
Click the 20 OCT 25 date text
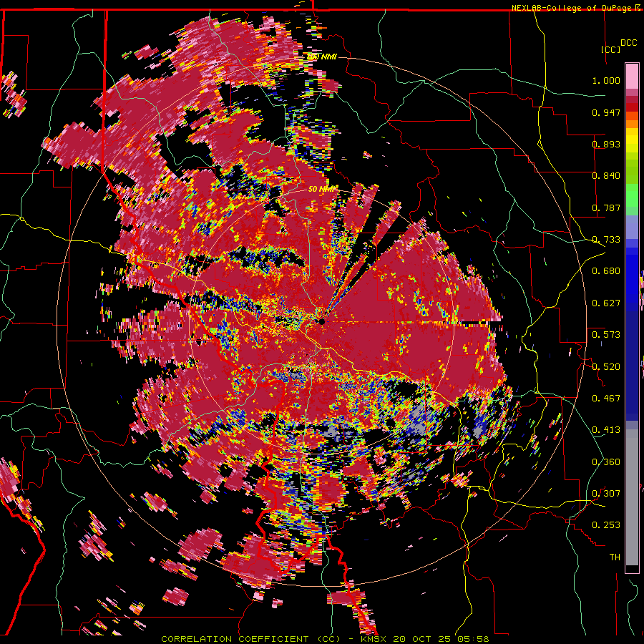[x=422, y=639]
